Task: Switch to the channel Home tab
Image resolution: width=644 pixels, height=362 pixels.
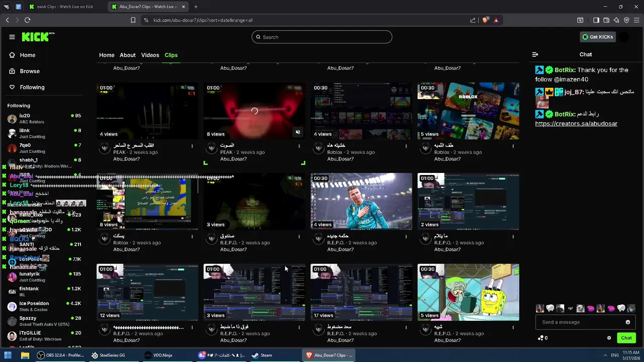Action: 107,55
